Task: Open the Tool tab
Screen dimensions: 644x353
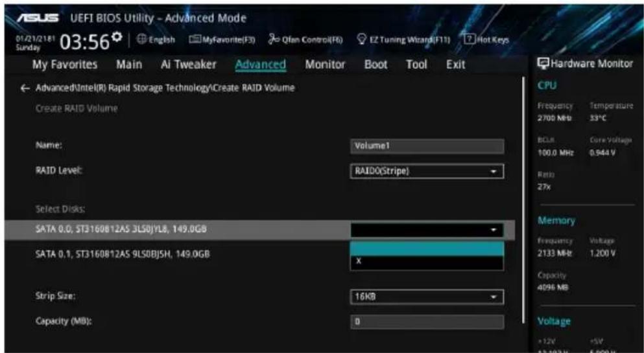Action: [416, 65]
